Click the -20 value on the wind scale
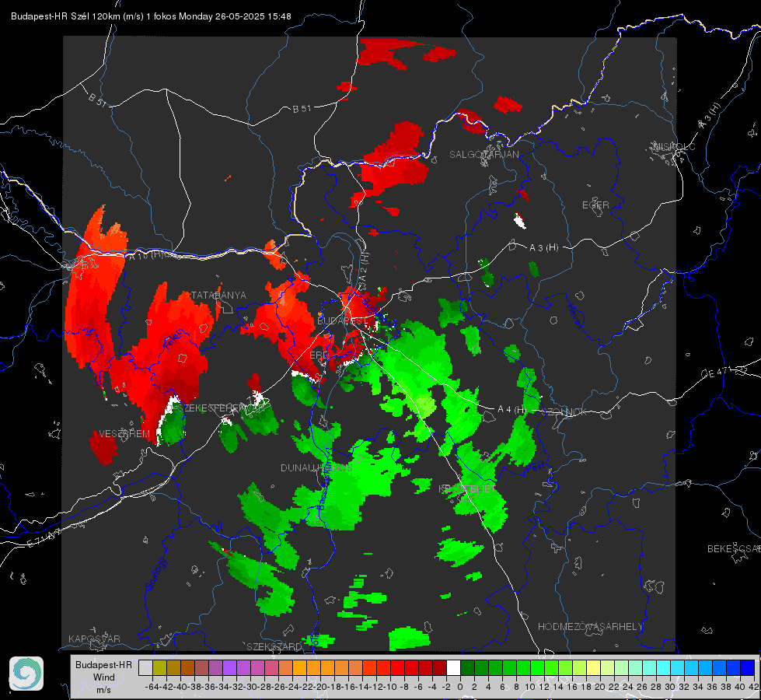This screenshot has width=761, height=700. pos(320,687)
